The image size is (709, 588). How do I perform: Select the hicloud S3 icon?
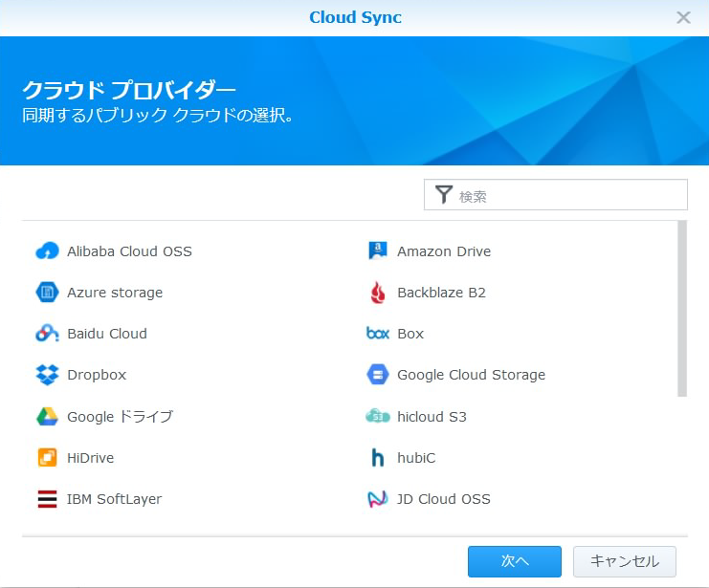click(x=378, y=417)
